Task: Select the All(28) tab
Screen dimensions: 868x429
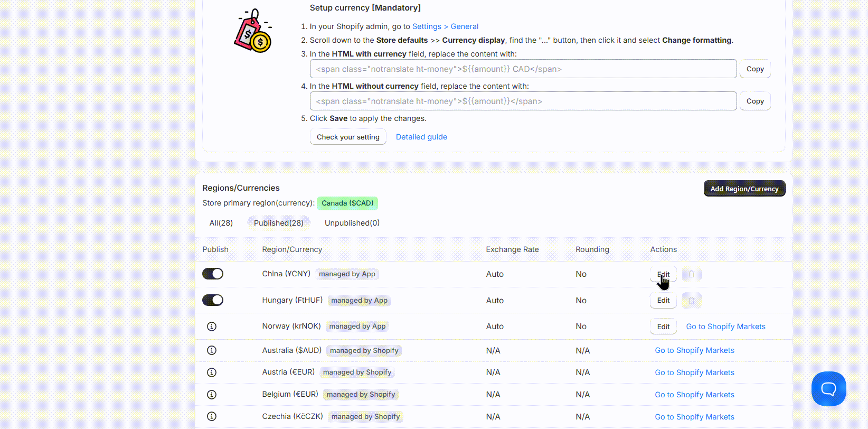Action: coord(221,223)
